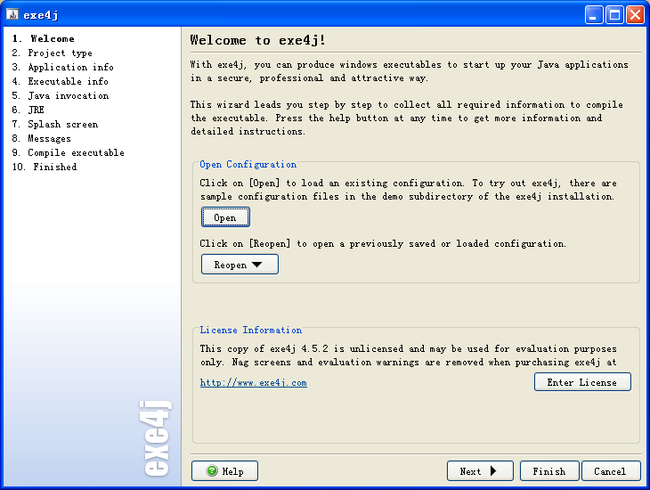This screenshot has height=490, width=650.
Task: Select step 2. Project type
Action: click(x=52, y=53)
